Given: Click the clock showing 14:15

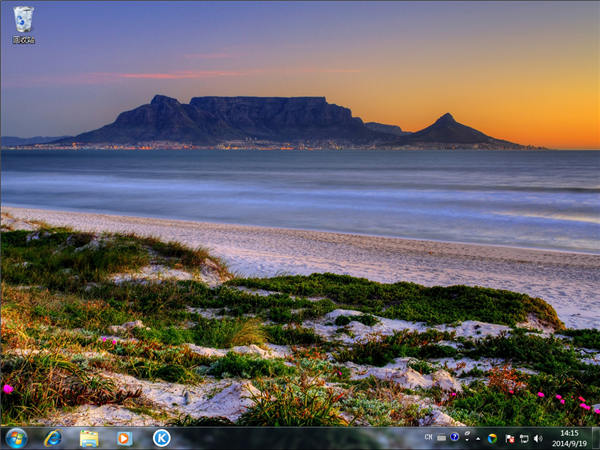Looking at the screenshot, I should pos(568,438).
